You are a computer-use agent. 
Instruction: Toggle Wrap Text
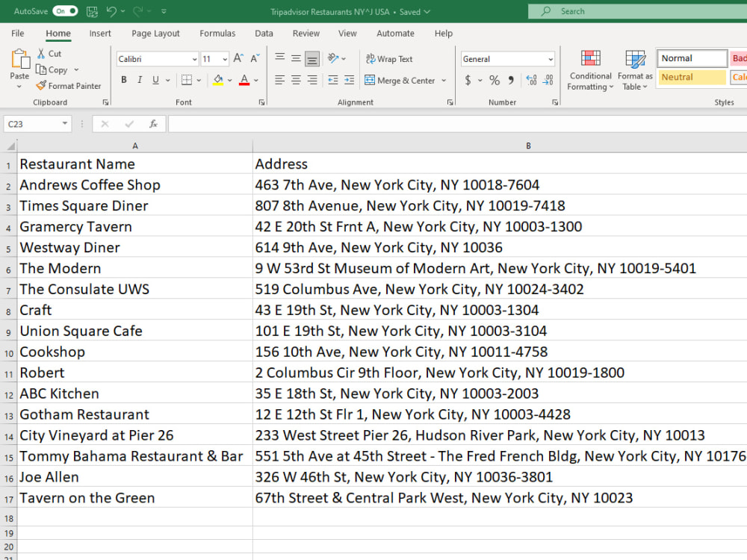(389, 59)
